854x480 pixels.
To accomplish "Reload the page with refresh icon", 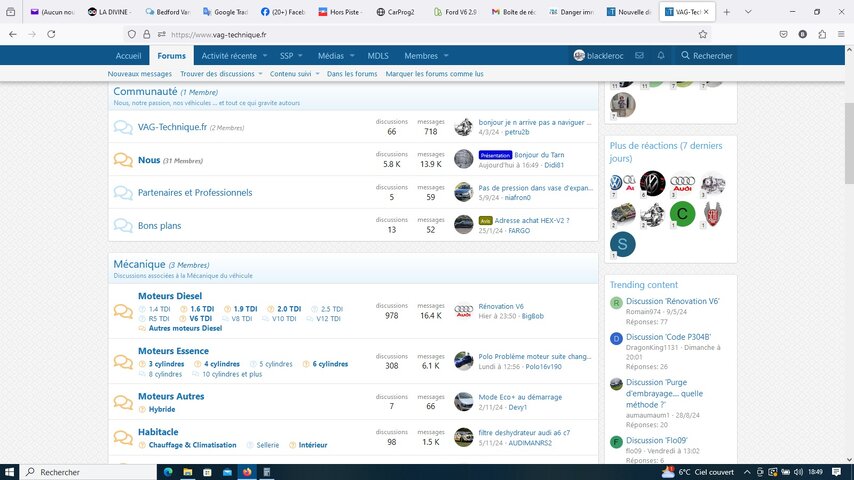I will 51,34.
